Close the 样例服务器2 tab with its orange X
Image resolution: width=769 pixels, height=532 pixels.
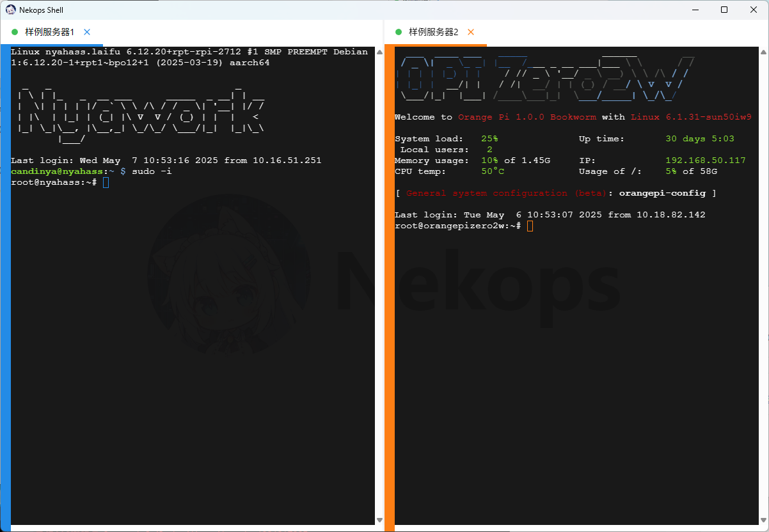pyautogui.click(x=471, y=32)
